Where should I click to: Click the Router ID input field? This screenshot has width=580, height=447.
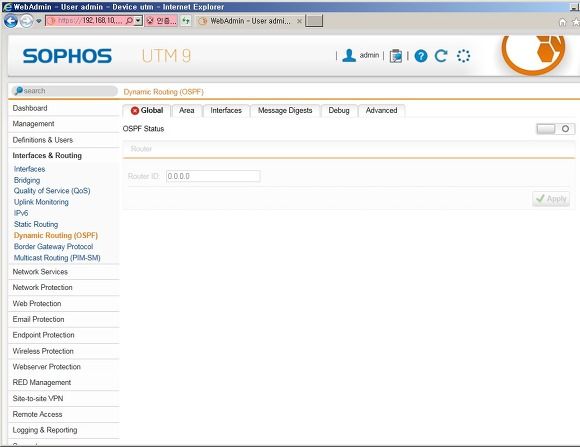pyautogui.click(x=213, y=176)
